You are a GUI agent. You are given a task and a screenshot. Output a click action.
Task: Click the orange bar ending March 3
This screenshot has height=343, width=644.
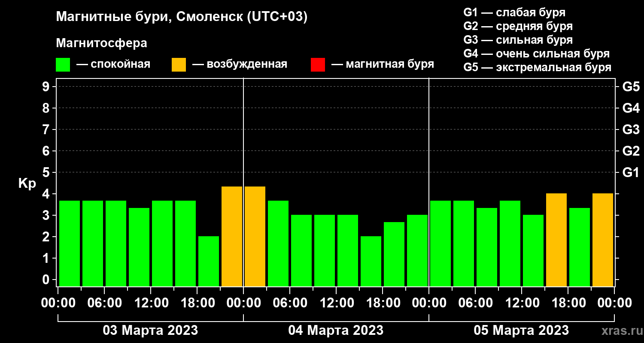[x=232, y=236]
